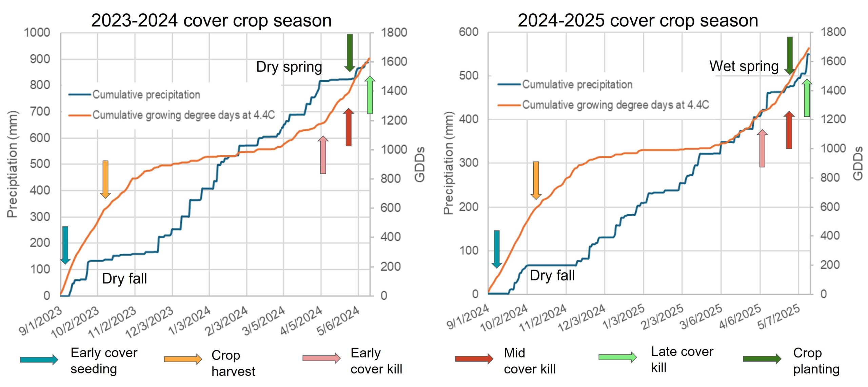Click the "Wet spring" annotation text

tap(744, 66)
